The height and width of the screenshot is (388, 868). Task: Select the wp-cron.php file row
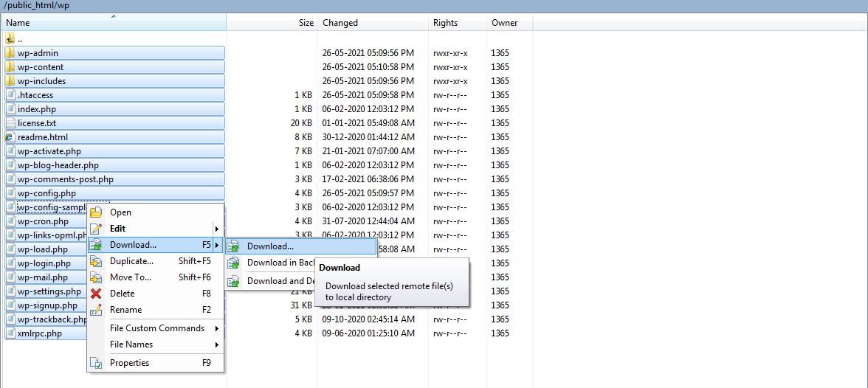[46, 221]
